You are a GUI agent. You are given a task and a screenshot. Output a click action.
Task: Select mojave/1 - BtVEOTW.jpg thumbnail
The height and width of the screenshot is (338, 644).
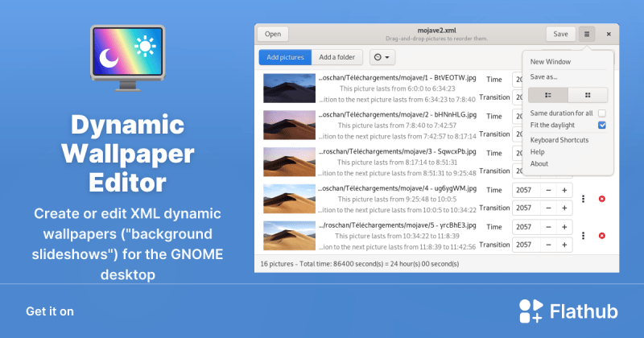tap(289, 89)
